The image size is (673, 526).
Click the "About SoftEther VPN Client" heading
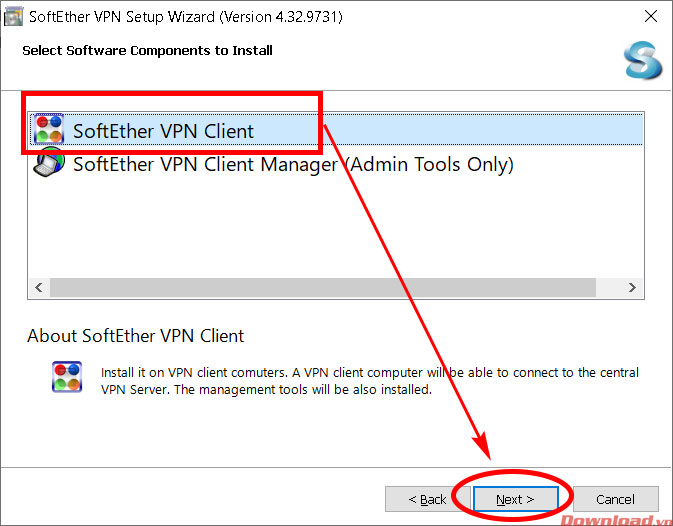pos(135,336)
